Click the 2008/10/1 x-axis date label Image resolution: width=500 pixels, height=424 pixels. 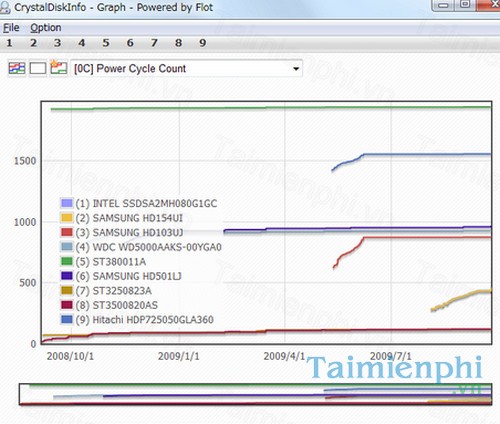coord(70,356)
